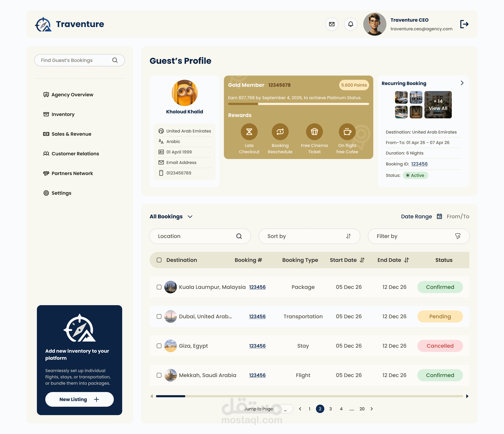504x434 pixels.
Task: Check the Giza, Egypt row checkbox
Action: tap(159, 346)
